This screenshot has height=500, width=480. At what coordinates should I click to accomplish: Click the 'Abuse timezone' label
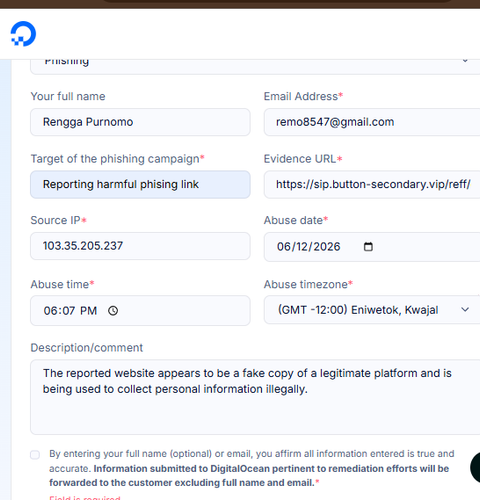pyautogui.click(x=308, y=284)
